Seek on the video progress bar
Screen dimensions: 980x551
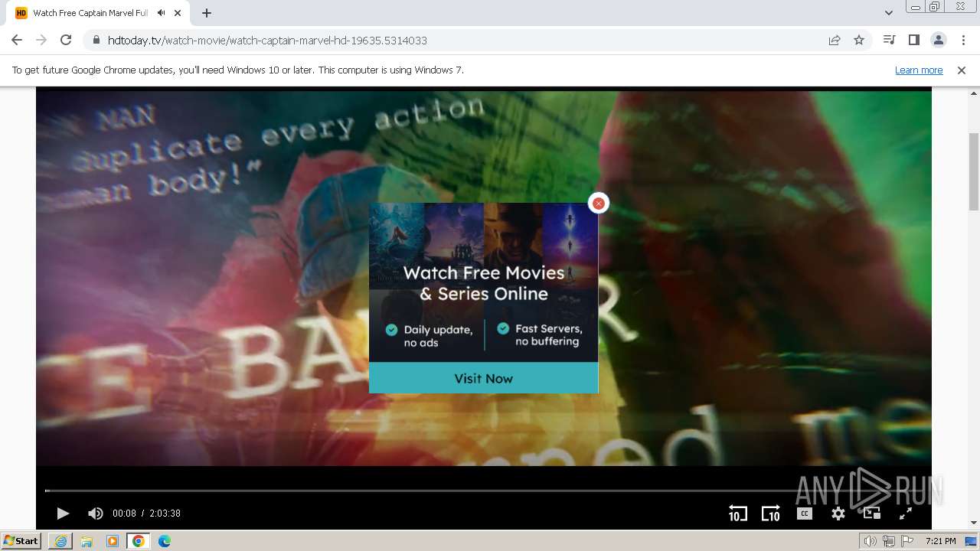(483, 491)
